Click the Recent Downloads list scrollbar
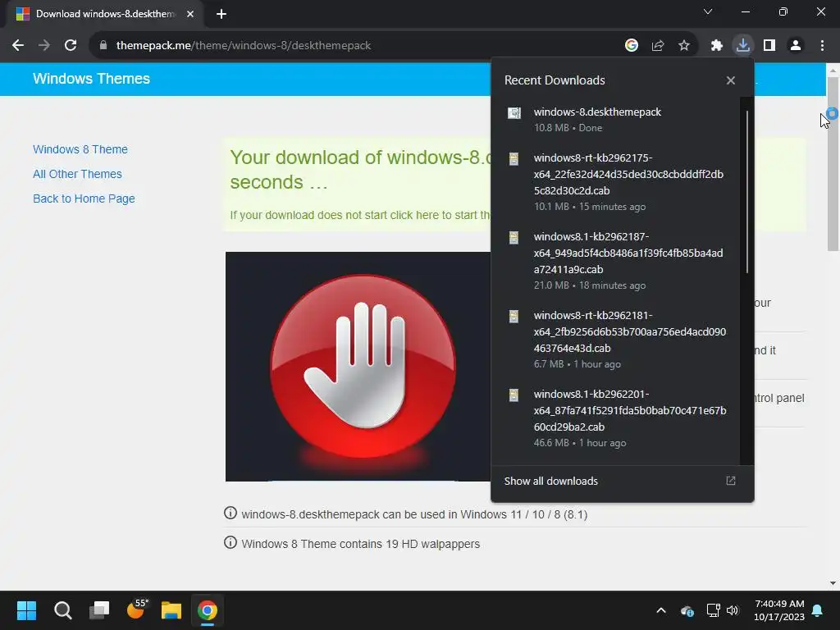 coord(746,192)
